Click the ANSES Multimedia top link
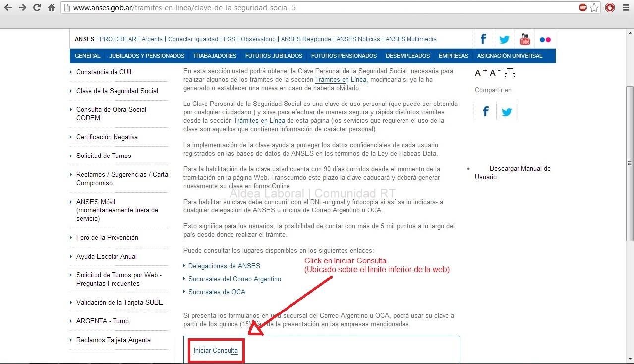The width and height of the screenshot is (634, 364). pyautogui.click(x=411, y=39)
